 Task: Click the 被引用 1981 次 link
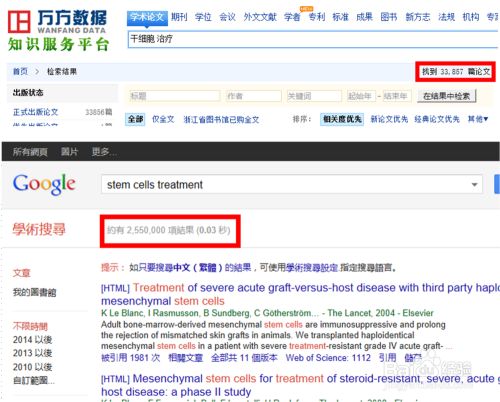click(x=131, y=358)
